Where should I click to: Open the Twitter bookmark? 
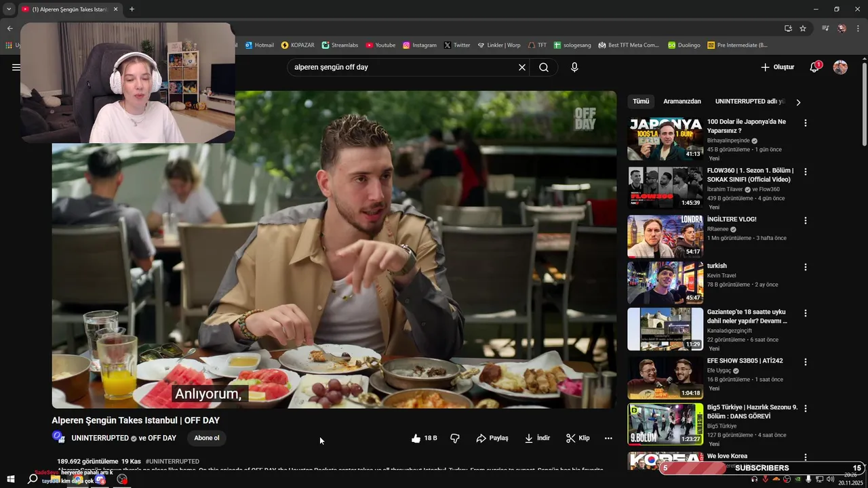tap(457, 45)
